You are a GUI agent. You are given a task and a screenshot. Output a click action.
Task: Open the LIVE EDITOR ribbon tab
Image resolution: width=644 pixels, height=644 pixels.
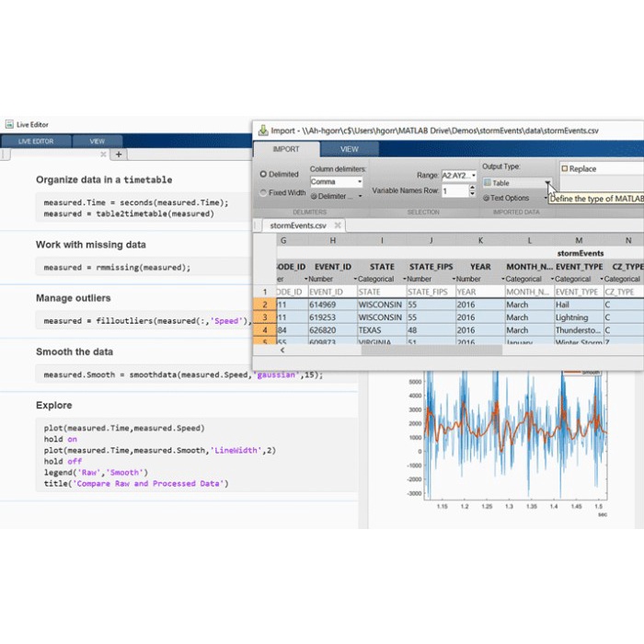pyautogui.click(x=36, y=142)
